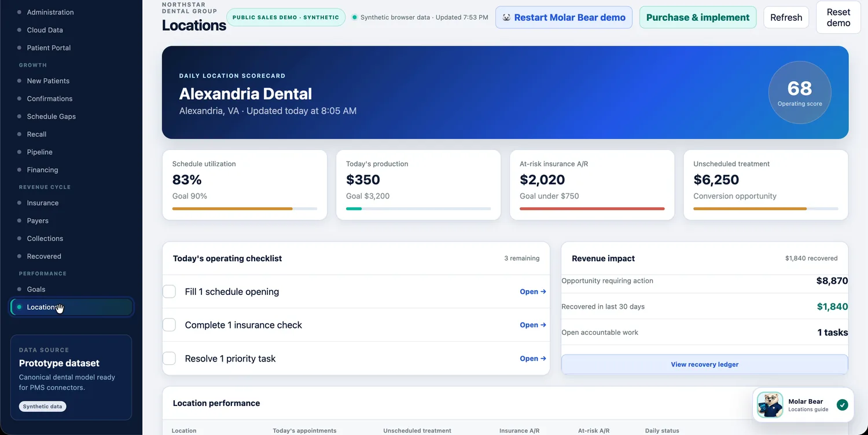
Task: Open link for Resolve 1 priority task
Action: coord(533,359)
